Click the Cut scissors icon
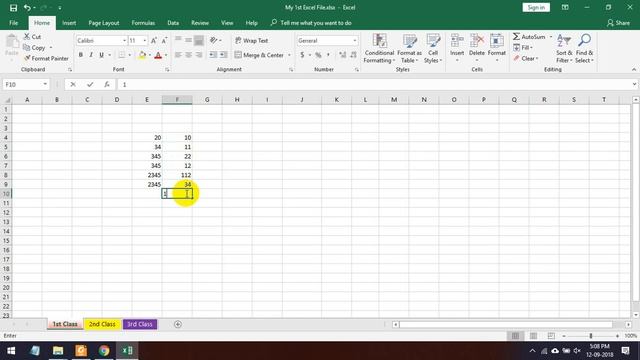640x360 pixels. pyautogui.click(x=27, y=37)
